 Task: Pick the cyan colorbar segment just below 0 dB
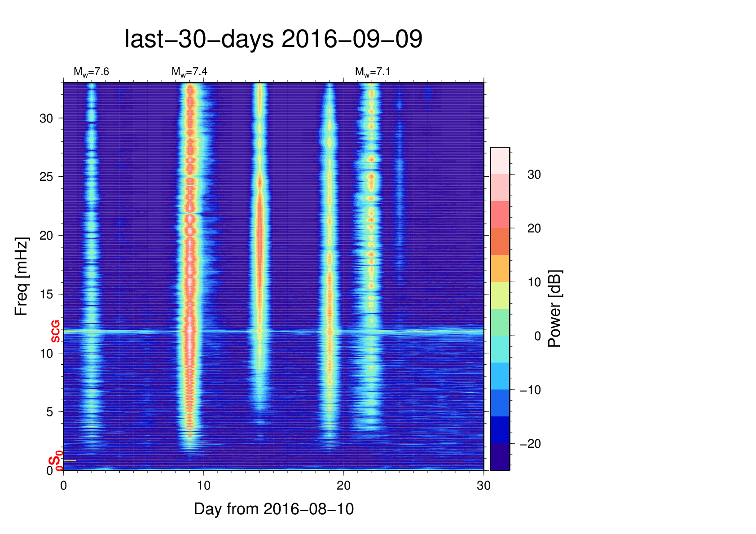tap(500, 349)
